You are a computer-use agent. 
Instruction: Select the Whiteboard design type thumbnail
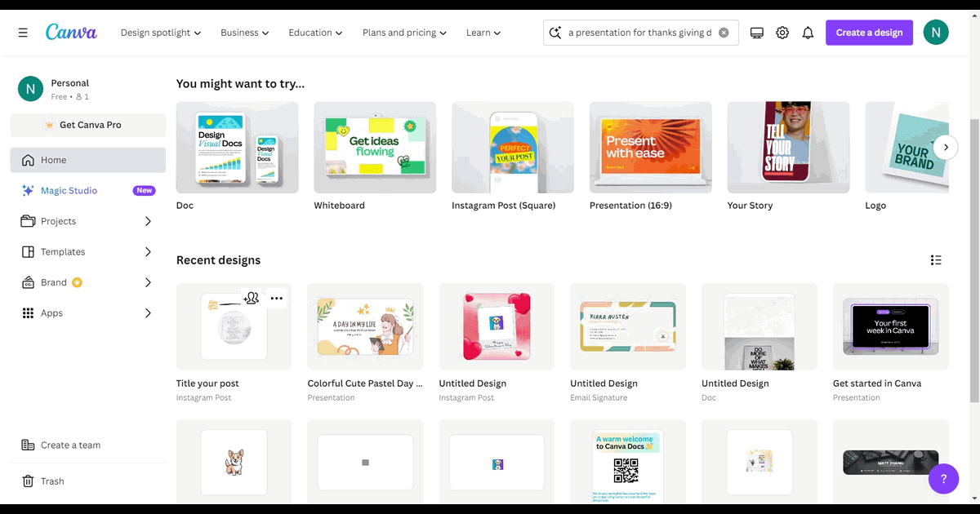click(375, 147)
